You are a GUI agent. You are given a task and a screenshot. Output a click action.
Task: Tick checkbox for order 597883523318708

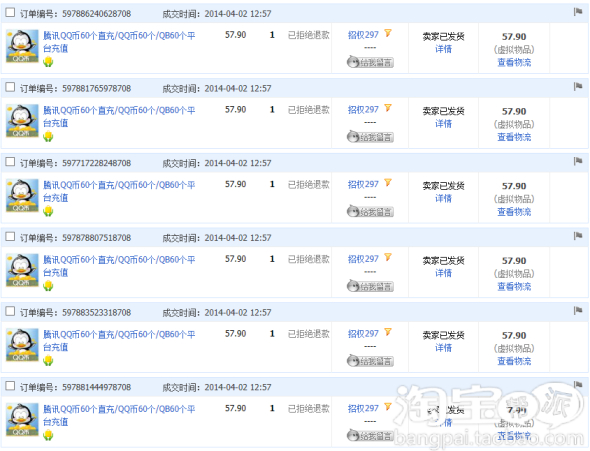pos(10,311)
